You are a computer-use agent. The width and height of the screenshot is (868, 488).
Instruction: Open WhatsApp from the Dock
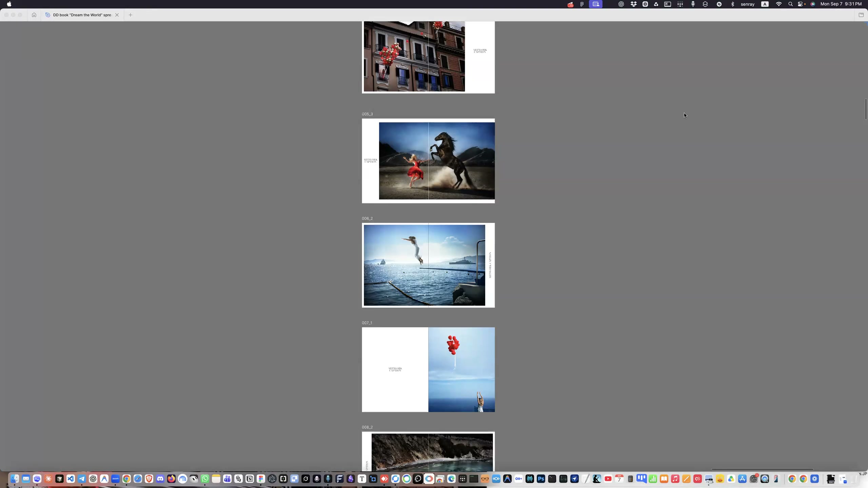(x=205, y=479)
